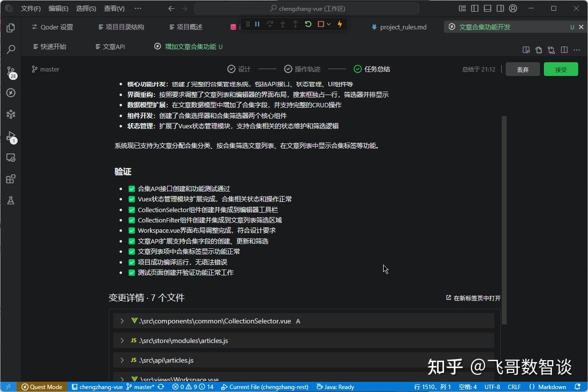Expand the store modules articles.js entry
Viewport: 588px width, 392px height.
point(122,341)
